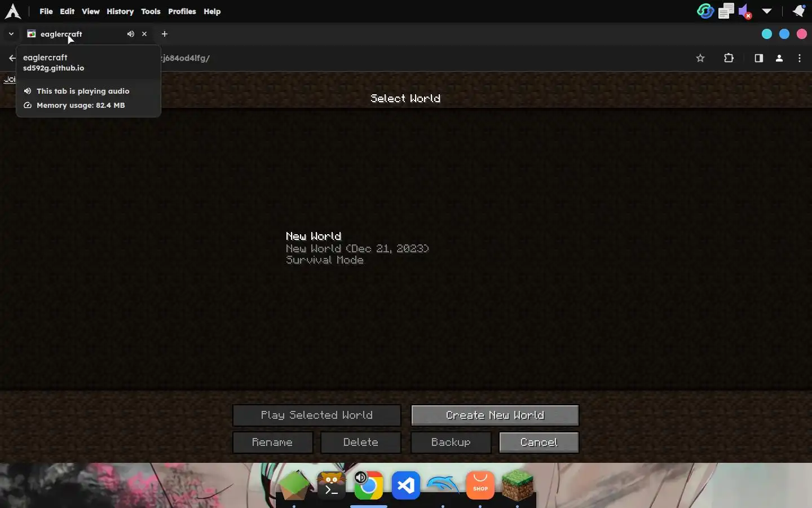Click the muted volume tray icon
This screenshot has width=812, height=508.
click(745, 11)
